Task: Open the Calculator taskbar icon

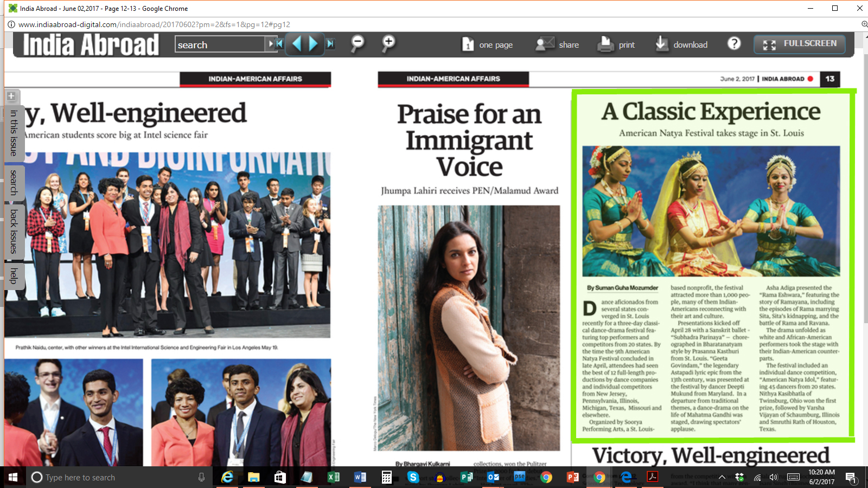Action: coord(386,477)
